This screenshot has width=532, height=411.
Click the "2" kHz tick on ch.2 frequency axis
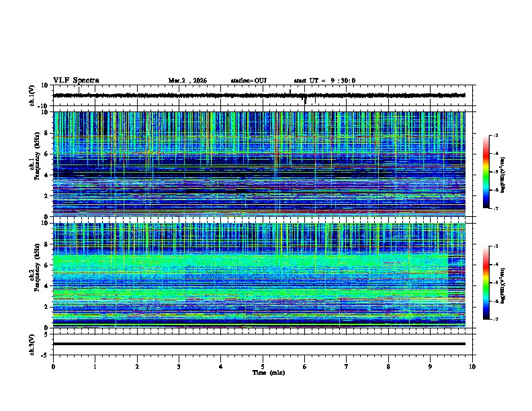[47, 307]
